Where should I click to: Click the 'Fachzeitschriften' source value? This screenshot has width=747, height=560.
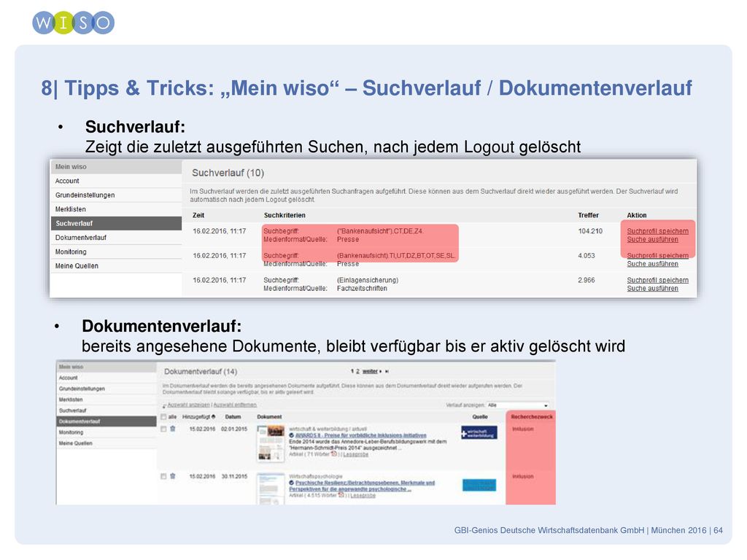(362, 289)
